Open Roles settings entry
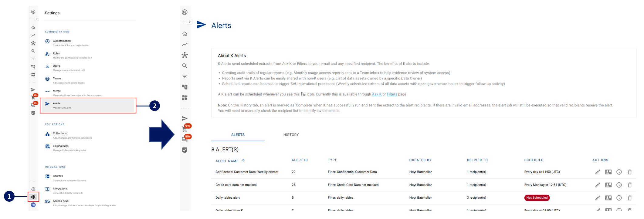Viewport: 644px width, 219px height. (x=56, y=54)
